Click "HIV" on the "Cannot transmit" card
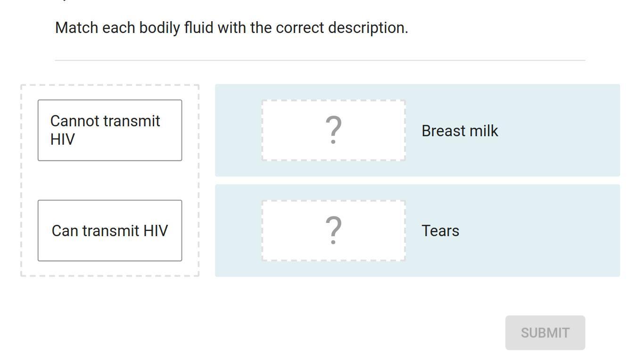The image size is (644, 362). pos(63,140)
